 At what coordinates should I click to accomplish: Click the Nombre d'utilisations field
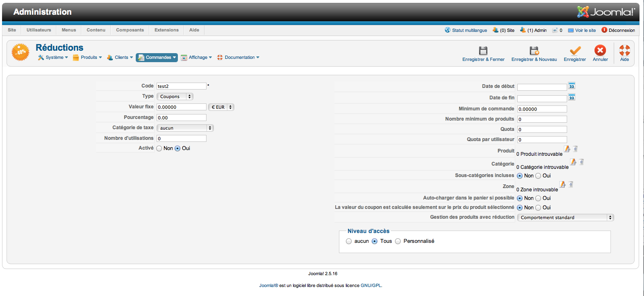(182, 139)
